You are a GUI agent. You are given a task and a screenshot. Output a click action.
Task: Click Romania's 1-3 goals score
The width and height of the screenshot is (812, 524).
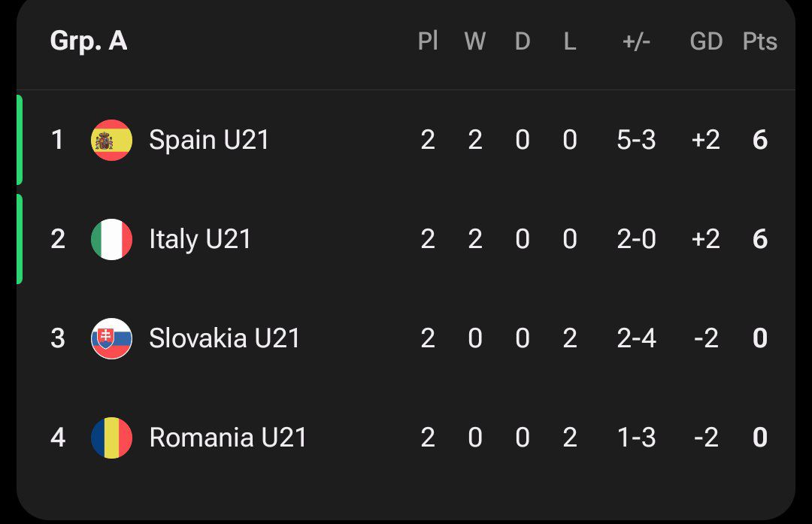[x=636, y=438]
